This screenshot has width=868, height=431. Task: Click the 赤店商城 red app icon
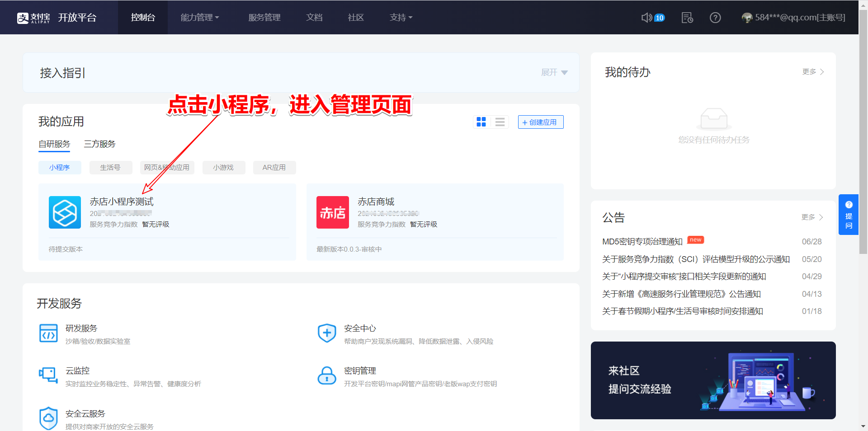333,212
